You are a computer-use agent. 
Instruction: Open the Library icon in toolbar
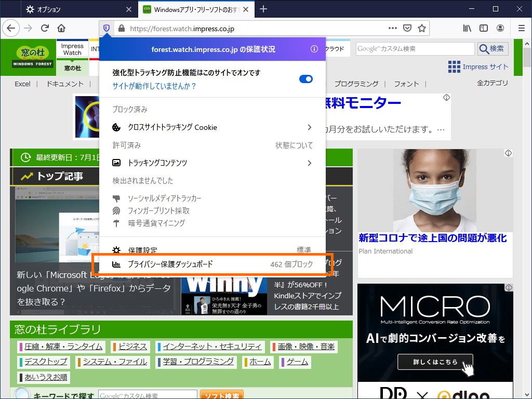tap(467, 28)
